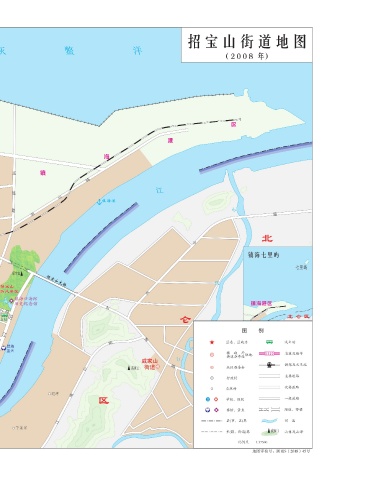Click the purple diamond icon in the legend

pyautogui.click(x=216, y=410)
